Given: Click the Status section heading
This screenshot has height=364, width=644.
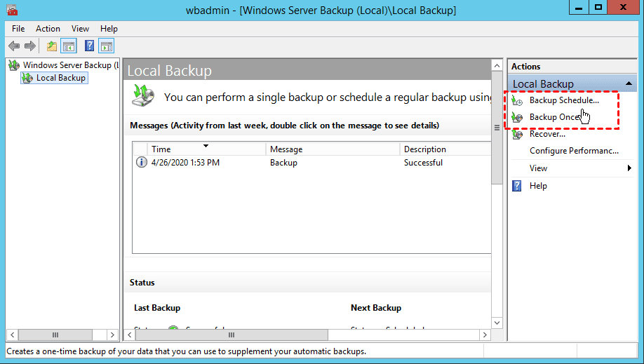Looking at the screenshot, I should click(142, 283).
